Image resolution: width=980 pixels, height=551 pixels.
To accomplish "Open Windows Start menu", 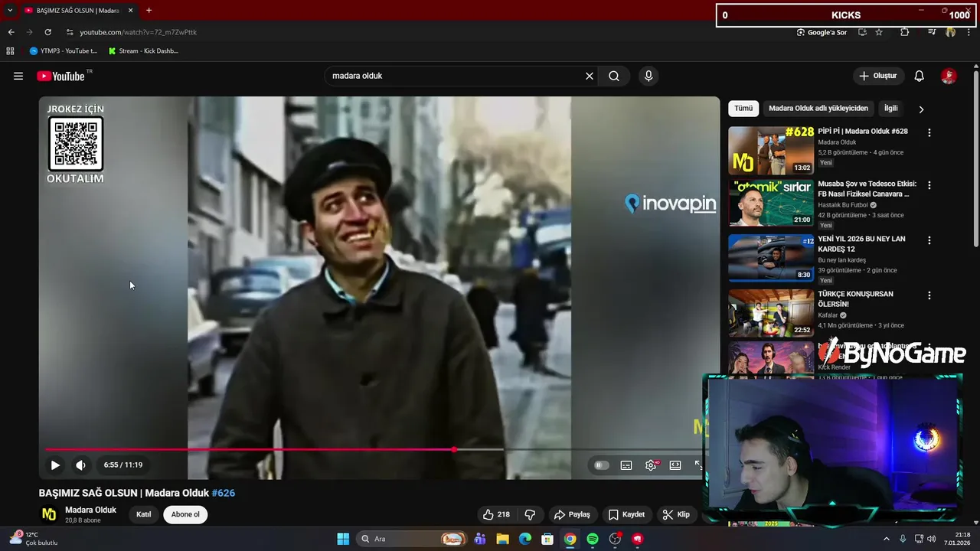I will [x=343, y=539].
